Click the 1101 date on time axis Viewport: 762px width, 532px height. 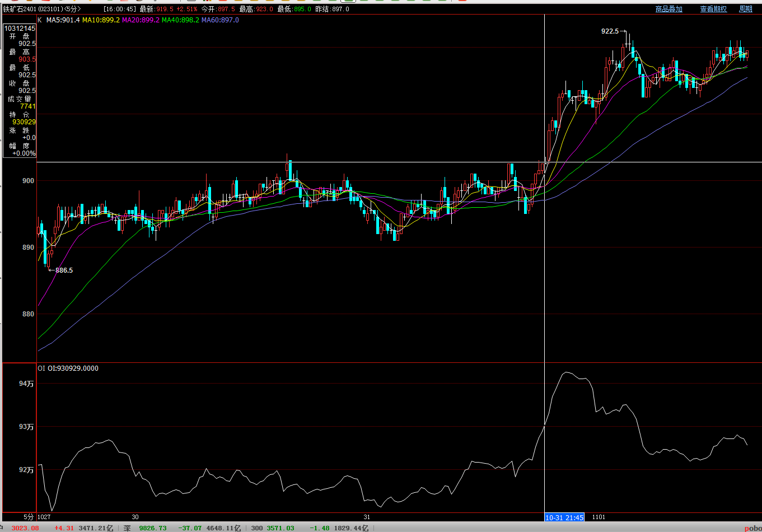coord(599,517)
